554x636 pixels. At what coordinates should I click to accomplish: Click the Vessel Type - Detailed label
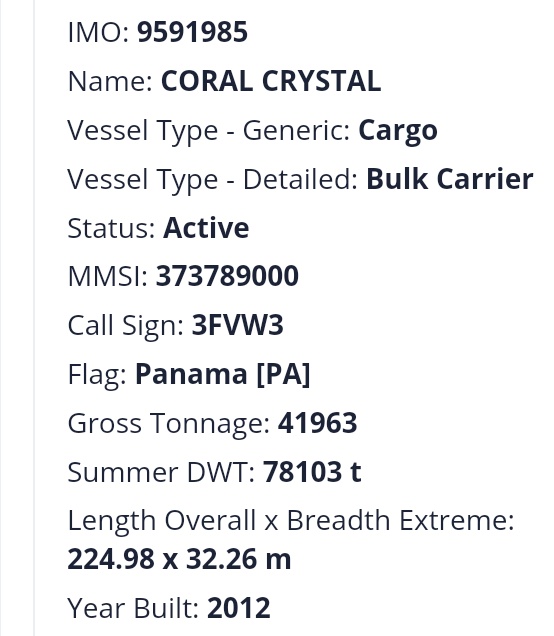213,180
